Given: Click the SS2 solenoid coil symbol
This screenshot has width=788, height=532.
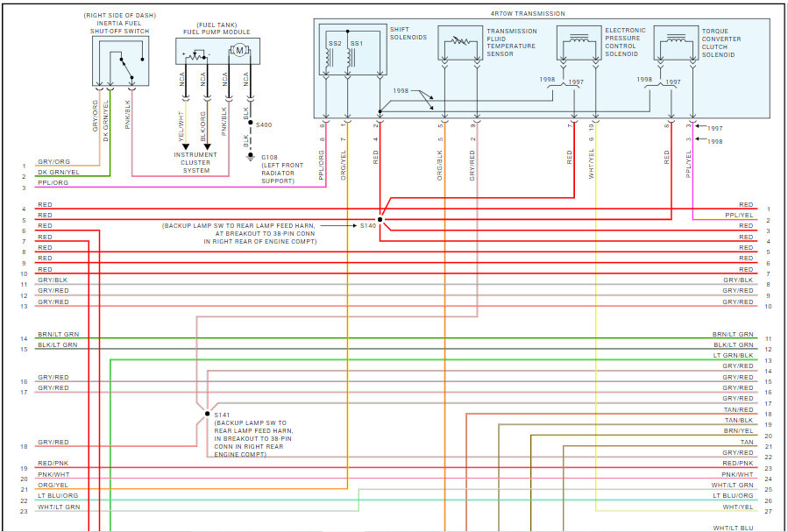Looking at the screenshot, I should pos(329,58).
